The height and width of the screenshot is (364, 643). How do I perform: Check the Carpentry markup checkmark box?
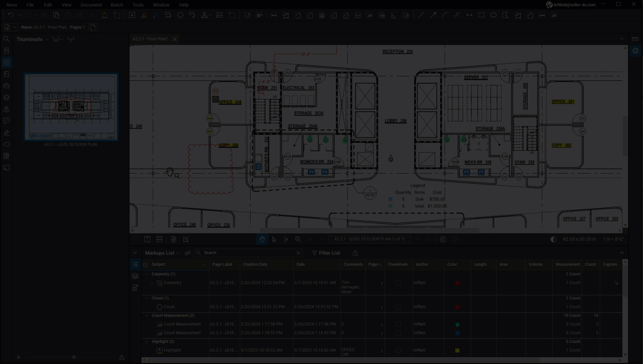(x=398, y=283)
